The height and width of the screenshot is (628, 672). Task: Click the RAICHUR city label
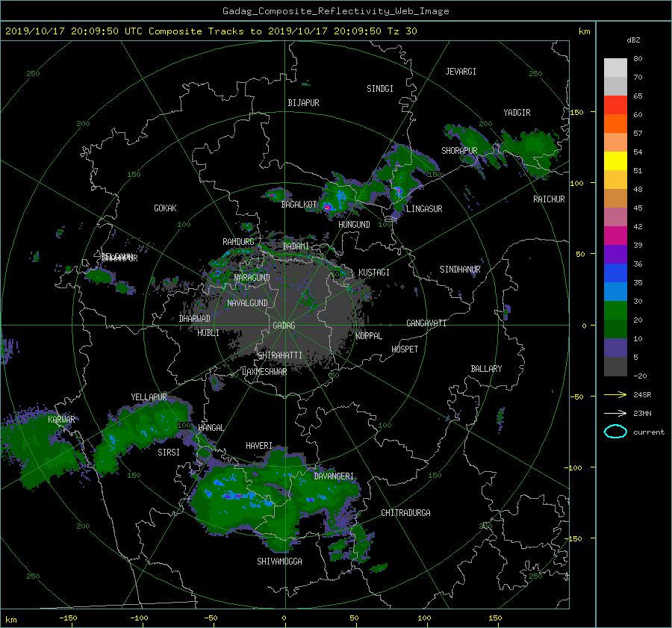[549, 199]
